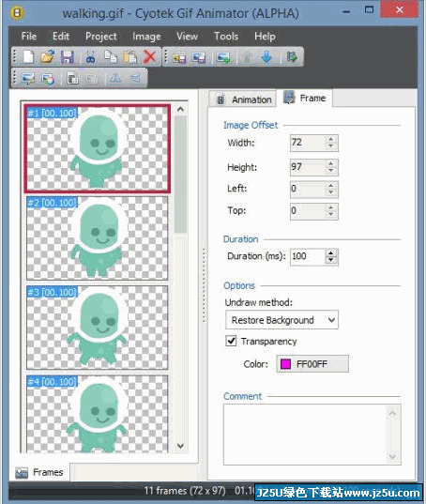Increase Left offset spinner
This screenshot has height=504, width=426.
331,186
